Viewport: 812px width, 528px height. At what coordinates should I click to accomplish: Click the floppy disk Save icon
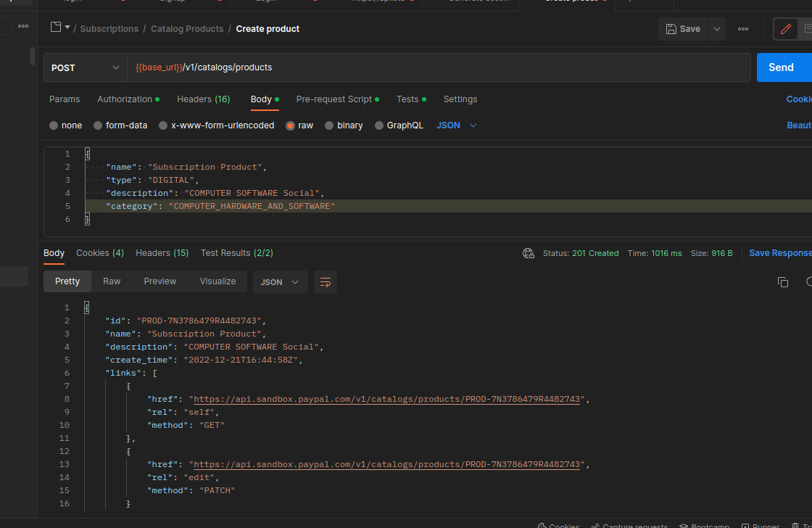(671, 29)
